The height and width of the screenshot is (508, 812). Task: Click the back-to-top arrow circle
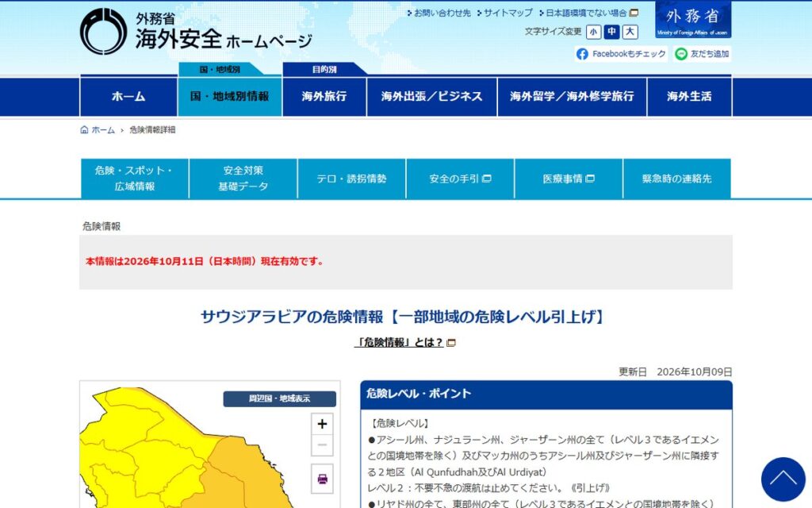click(783, 479)
